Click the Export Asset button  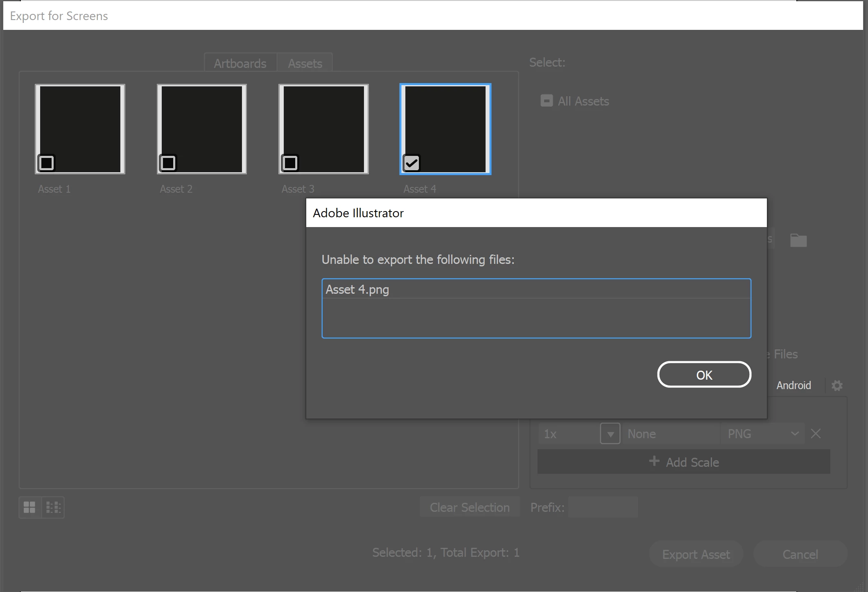click(x=696, y=554)
